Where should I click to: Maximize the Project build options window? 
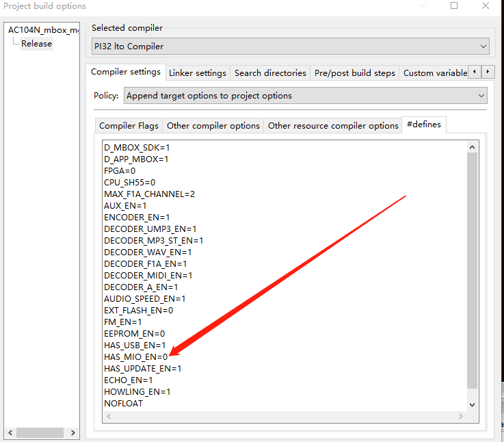(454, 5)
